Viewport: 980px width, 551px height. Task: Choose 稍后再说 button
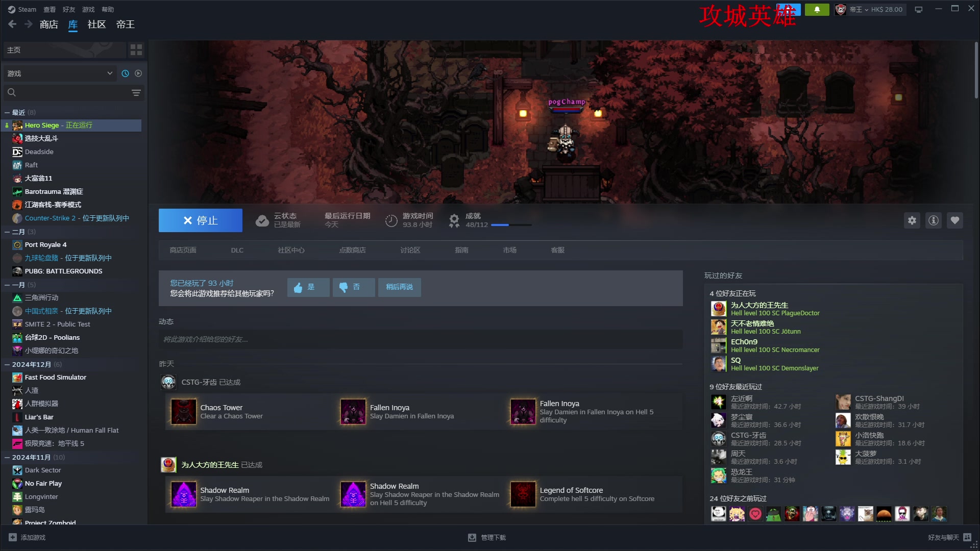pyautogui.click(x=400, y=287)
